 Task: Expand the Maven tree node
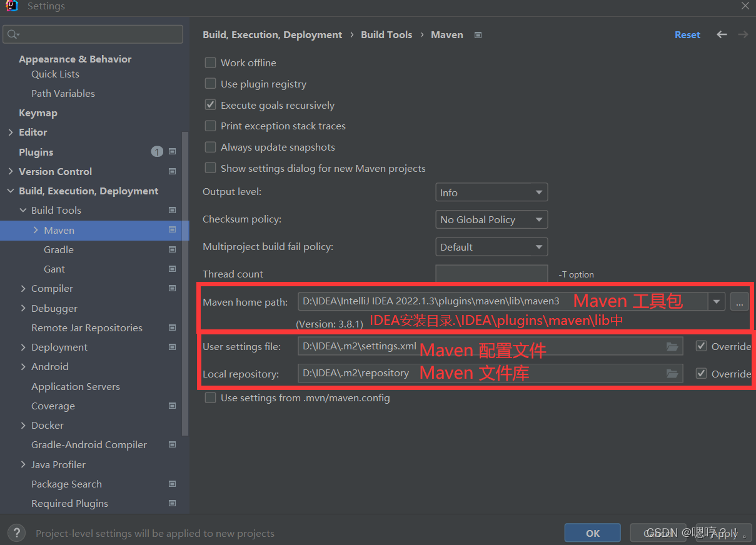[x=36, y=230]
